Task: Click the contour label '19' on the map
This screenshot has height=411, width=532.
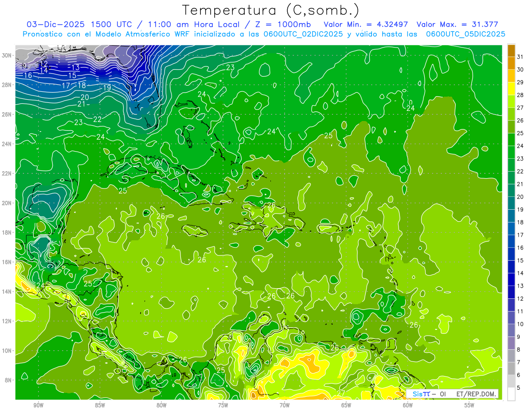Action: tap(107, 88)
